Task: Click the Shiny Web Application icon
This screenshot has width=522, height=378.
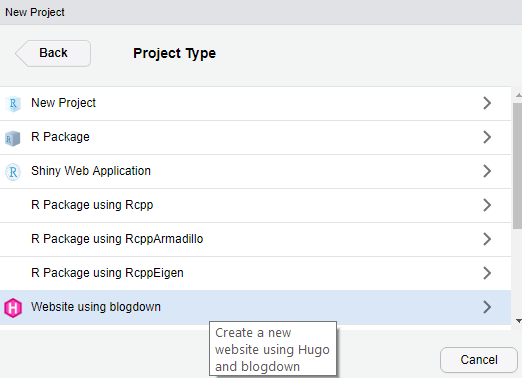Action: 13,172
